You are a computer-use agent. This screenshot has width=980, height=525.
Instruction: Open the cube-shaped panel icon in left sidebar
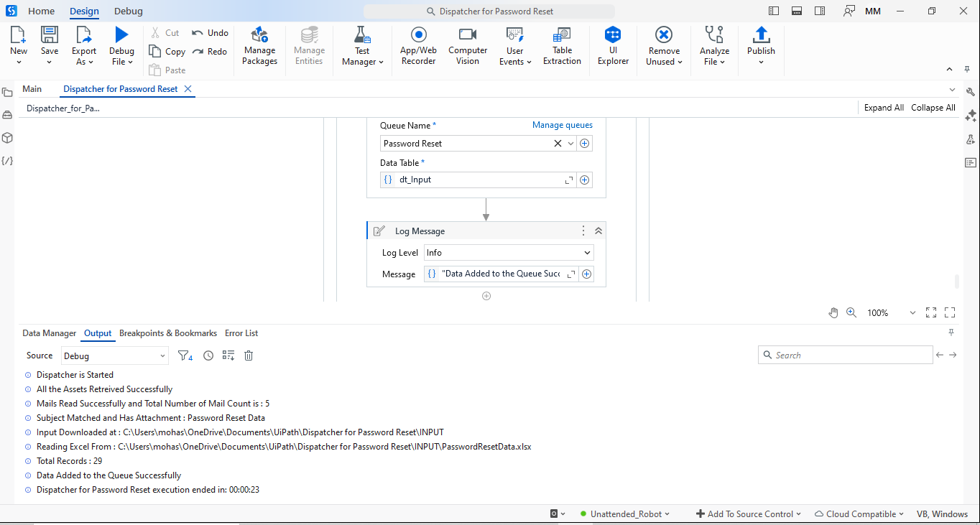(x=7, y=137)
